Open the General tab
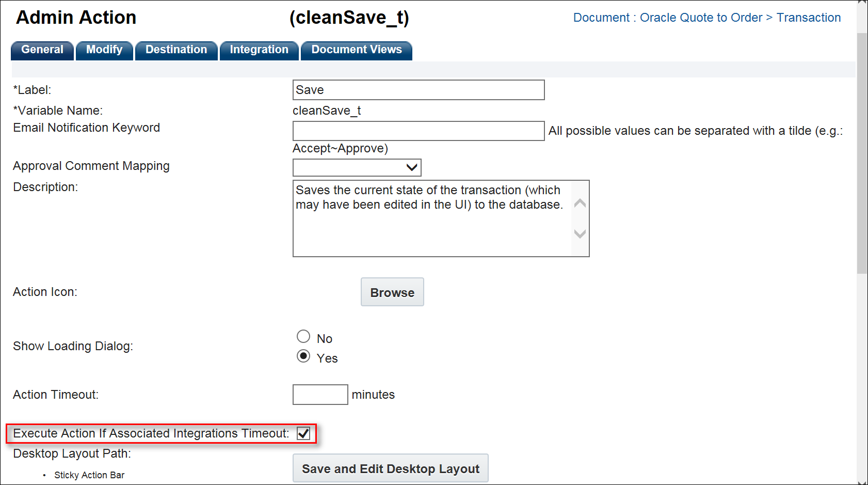868x485 pixels. [42, 50]
